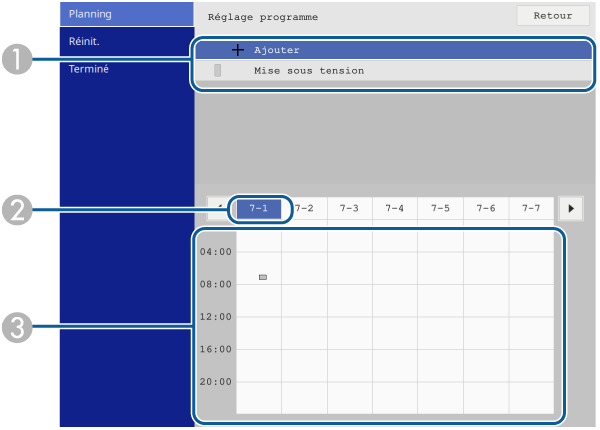
Task: Select the 7-7 date tab
Action: pyautogui.click(x=531, y=208)
